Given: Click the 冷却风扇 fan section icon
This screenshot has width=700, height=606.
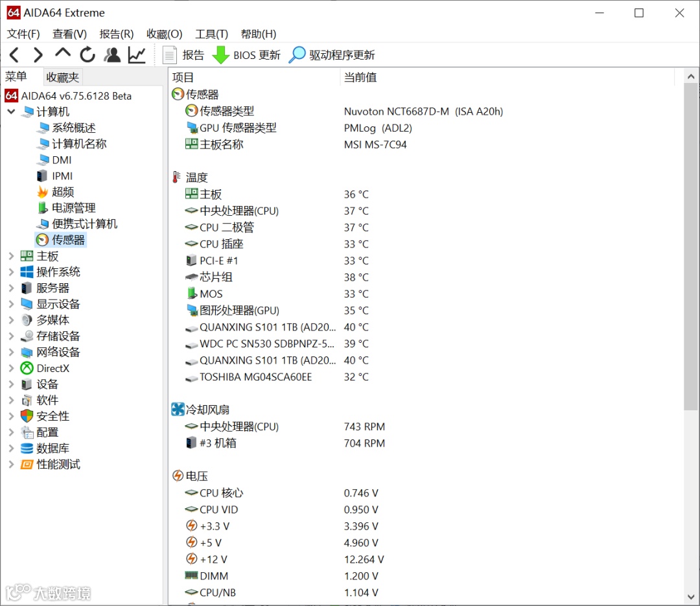Looking at the screenshot, I should [x=178, y=410].
